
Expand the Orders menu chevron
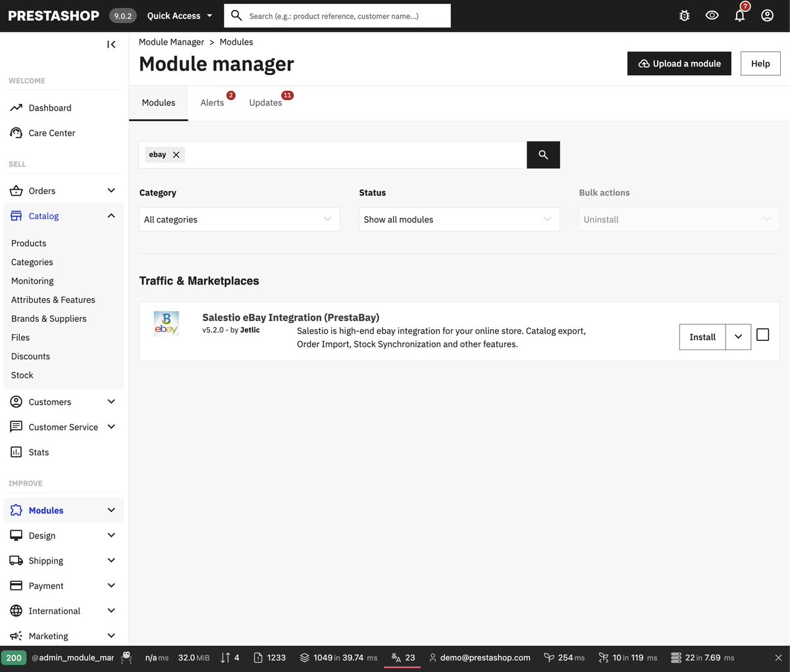[111, 191]
